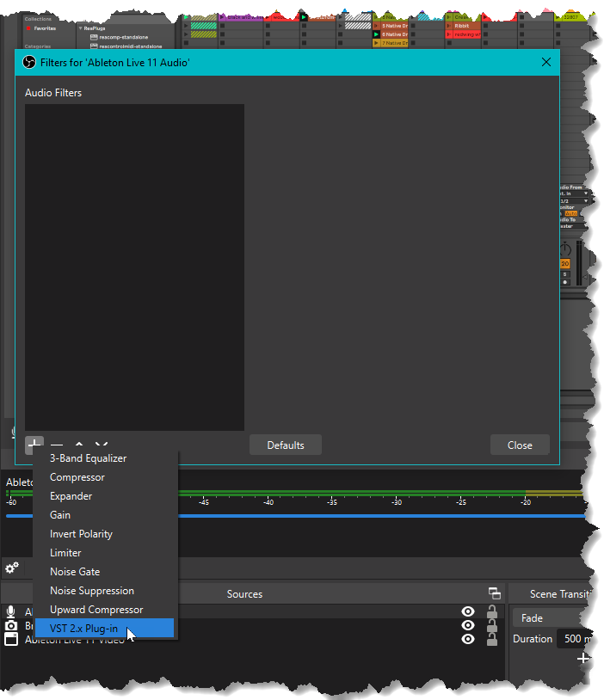Move filter up with the up arrow

(x=79, y=445)
